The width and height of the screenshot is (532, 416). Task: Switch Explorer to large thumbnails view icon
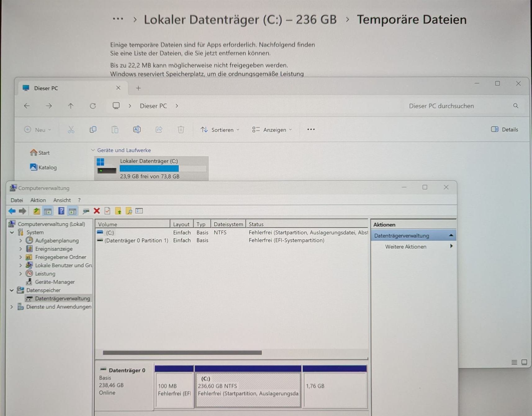(524, 362)
